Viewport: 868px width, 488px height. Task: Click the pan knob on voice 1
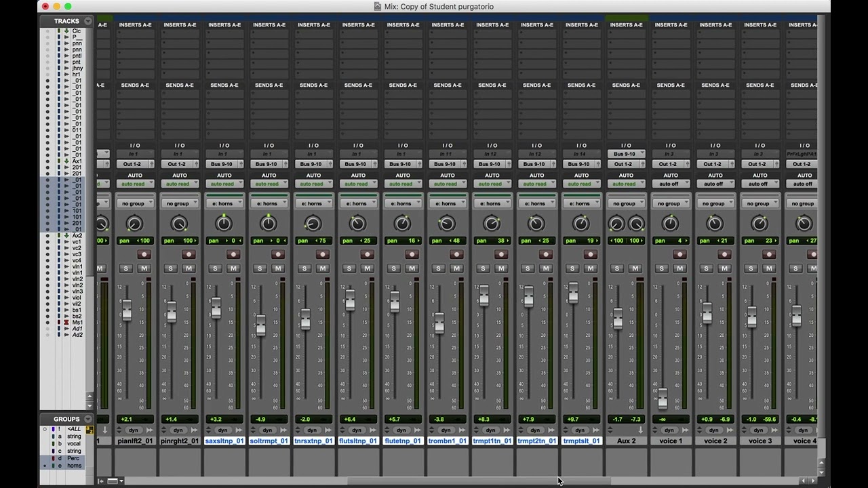click(670, 223)
